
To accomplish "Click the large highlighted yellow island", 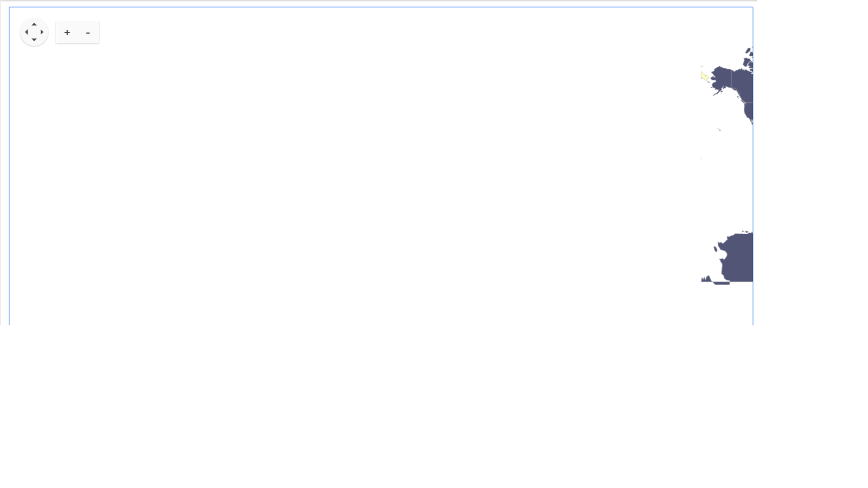I will point(704,76).
